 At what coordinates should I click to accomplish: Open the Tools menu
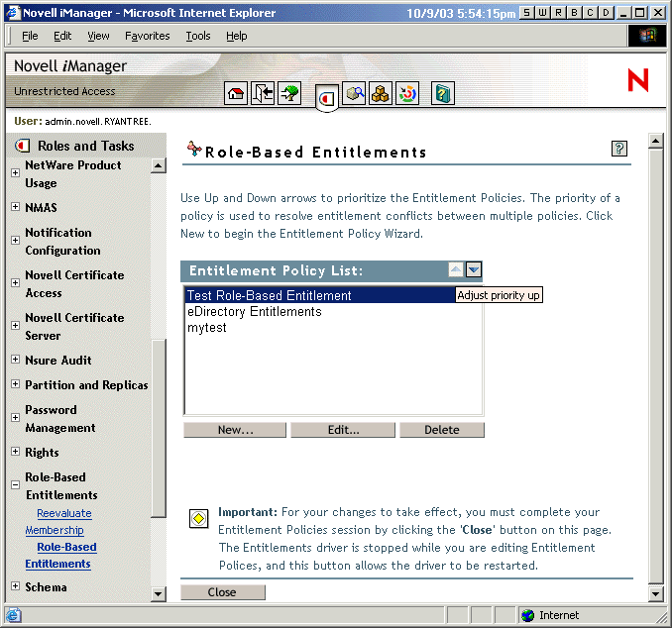198,36
